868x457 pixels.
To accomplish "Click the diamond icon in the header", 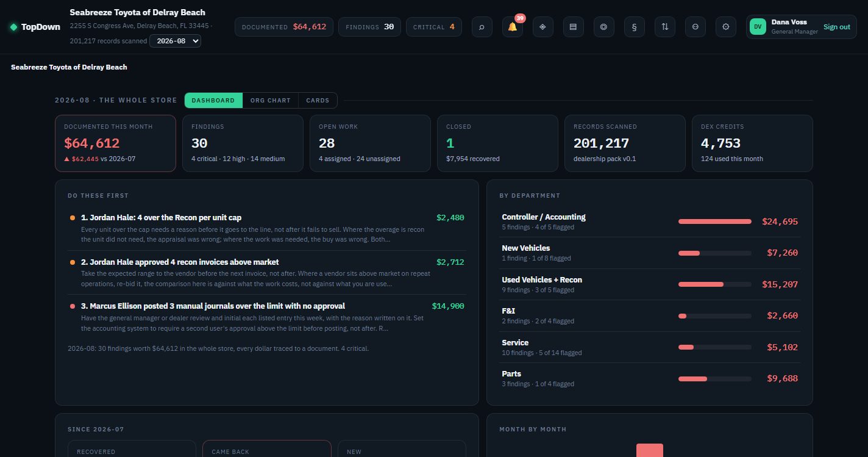I will (542, 27).
